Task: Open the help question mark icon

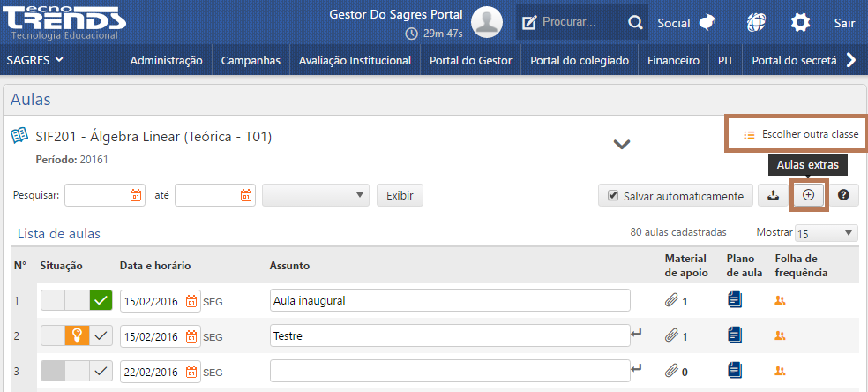Action: pyautogui.click(x=843, y=195)
